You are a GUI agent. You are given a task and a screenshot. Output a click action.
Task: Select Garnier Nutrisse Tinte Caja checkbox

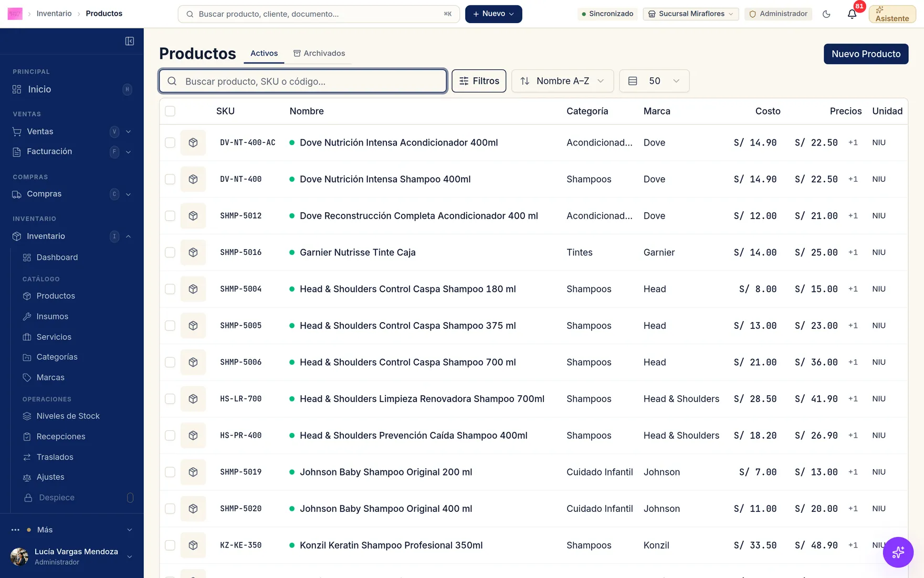click(170, 252)
